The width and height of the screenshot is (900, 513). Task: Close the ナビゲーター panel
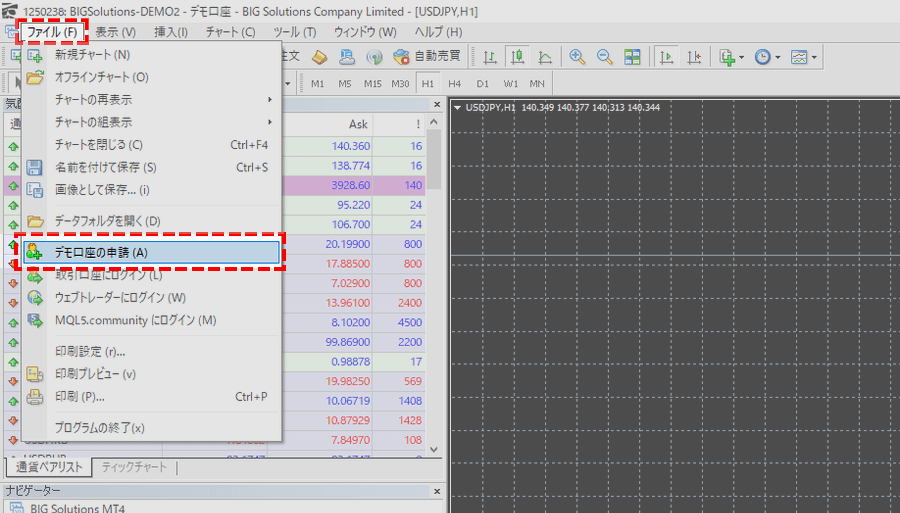point(437,491)
